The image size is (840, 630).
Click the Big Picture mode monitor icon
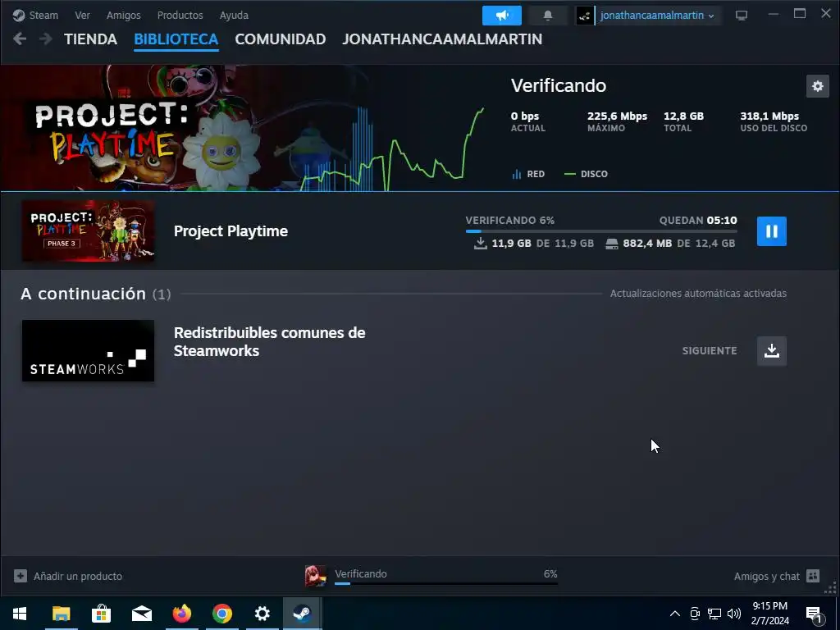click(742, 16)
